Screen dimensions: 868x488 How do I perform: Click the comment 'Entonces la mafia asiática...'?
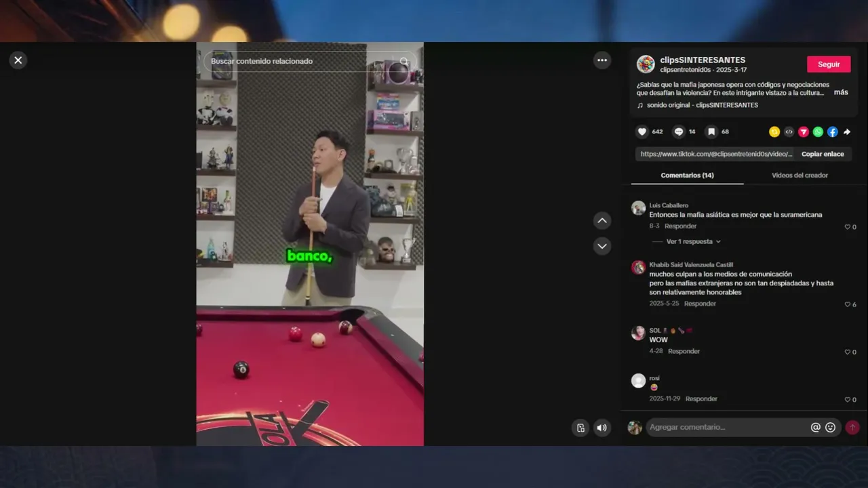click(736, 215)
